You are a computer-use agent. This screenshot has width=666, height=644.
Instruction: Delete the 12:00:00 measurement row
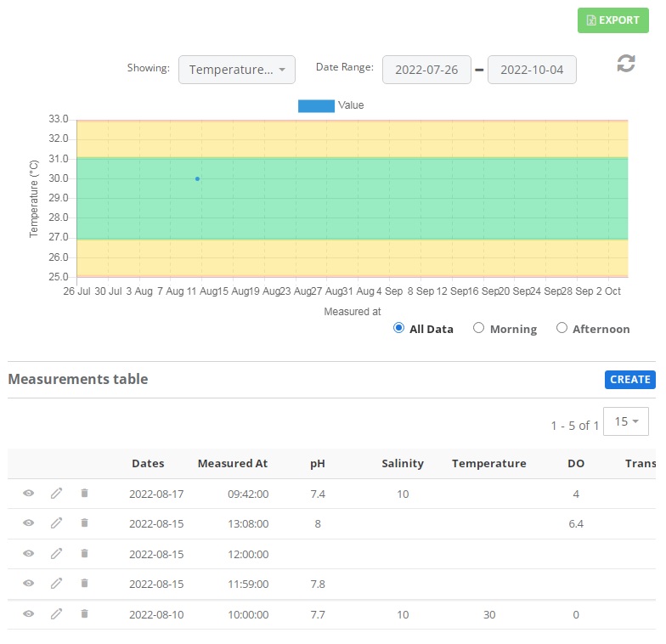pyautogui.click(x=84, y=554)
